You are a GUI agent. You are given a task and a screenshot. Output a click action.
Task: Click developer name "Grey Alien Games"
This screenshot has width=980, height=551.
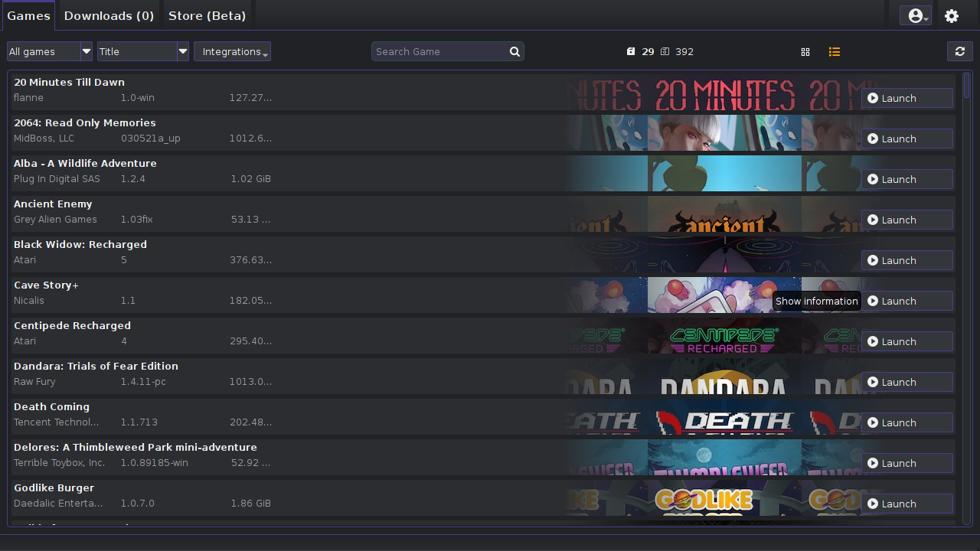[55, 219]
